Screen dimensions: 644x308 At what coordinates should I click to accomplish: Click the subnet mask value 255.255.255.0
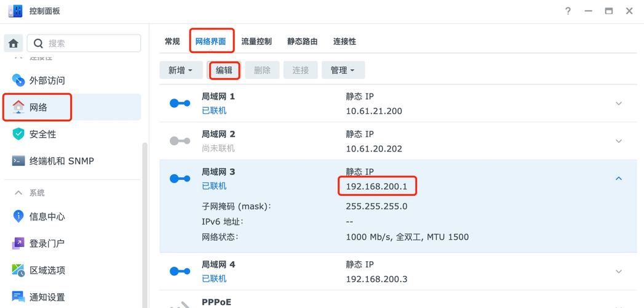pyautogui.click(x=376, y=206)
